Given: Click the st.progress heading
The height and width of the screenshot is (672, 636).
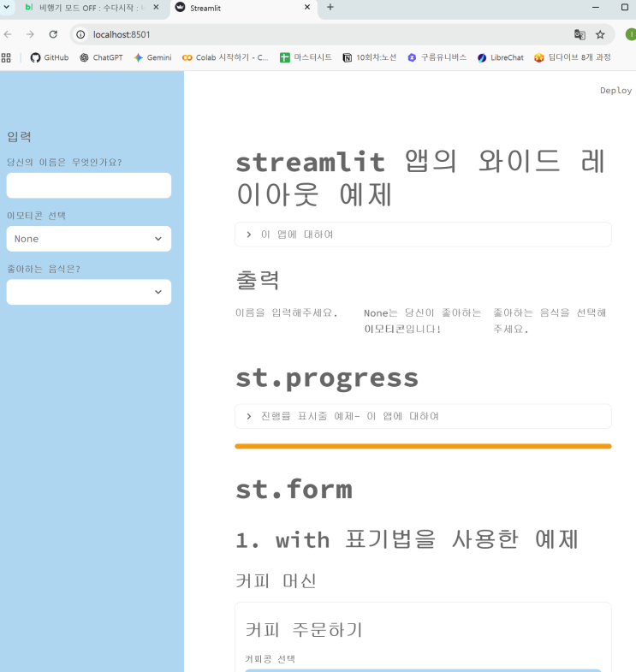Looking at the screenshot, I should (327, 379).
